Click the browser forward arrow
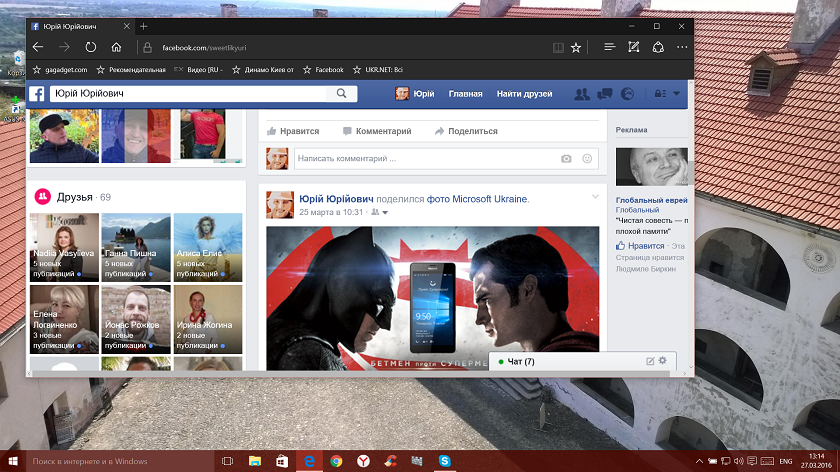This screenshot has height=472, width=840. click(x=64, y=48)
